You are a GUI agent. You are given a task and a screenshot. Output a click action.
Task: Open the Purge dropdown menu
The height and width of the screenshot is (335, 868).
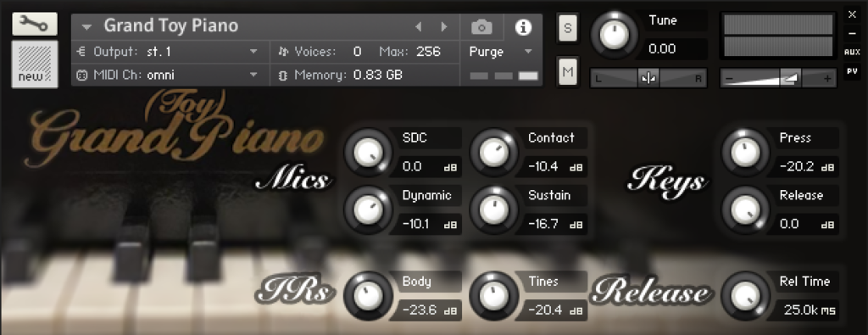(x=501, y=52)
